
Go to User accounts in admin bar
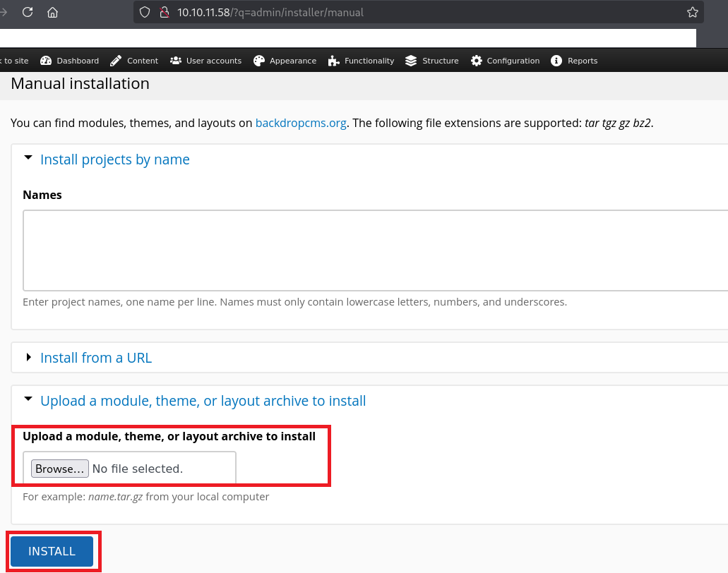tap(205, 61)
